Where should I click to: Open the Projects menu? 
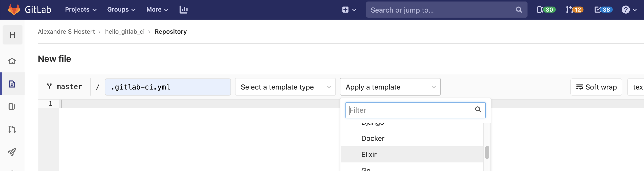(x=81, y=10)
